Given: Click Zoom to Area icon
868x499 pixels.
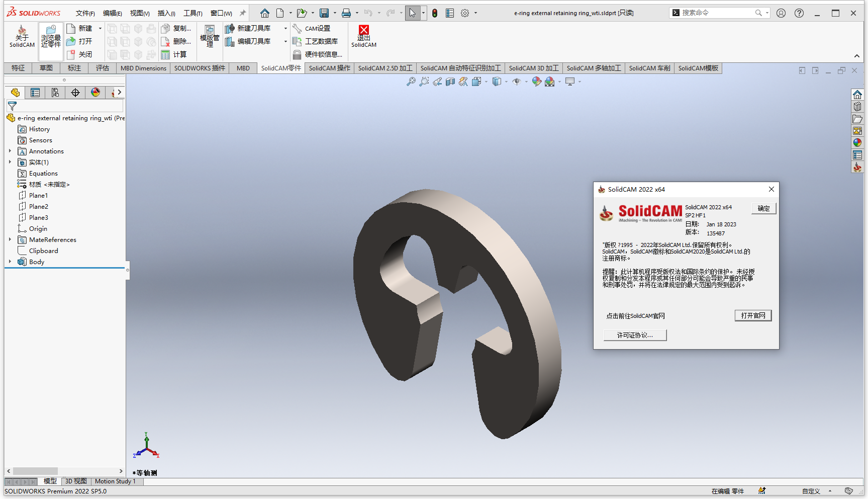Looking at the screenshot, I should (424, 81).
